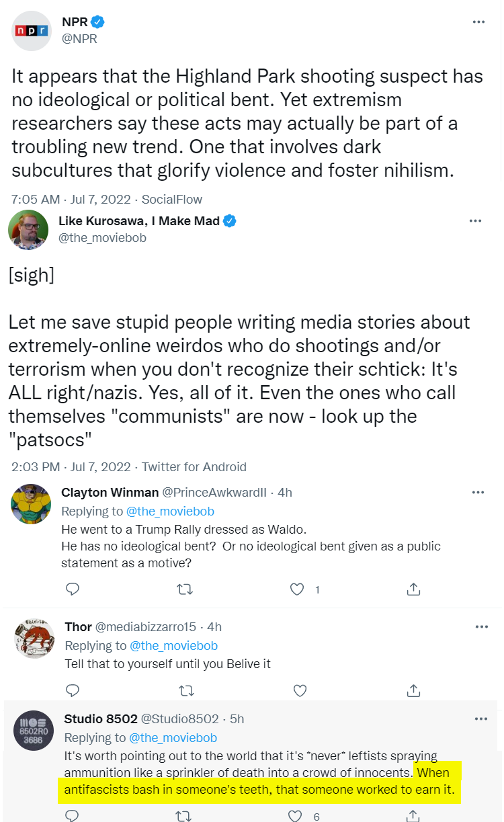Open more options on Thor's reply
Image resolution: width=504 pixels, height=822 pixels.
(x=481, y=626)
